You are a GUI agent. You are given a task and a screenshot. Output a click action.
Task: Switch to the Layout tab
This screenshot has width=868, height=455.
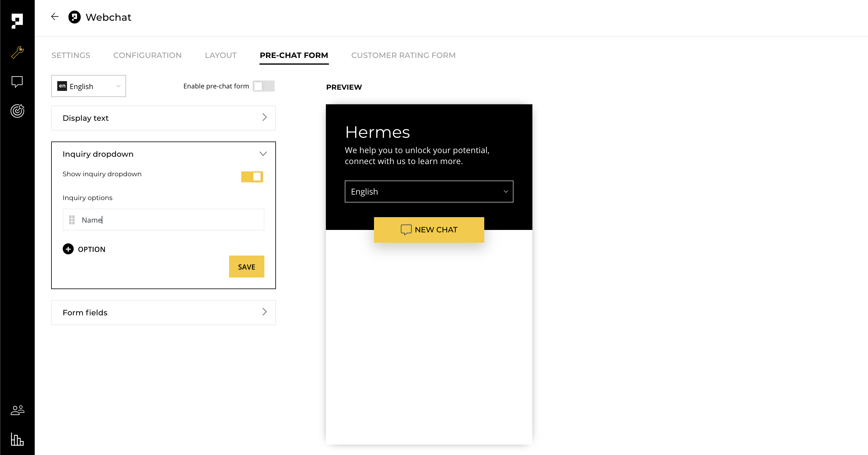click(x=221, y=55)
